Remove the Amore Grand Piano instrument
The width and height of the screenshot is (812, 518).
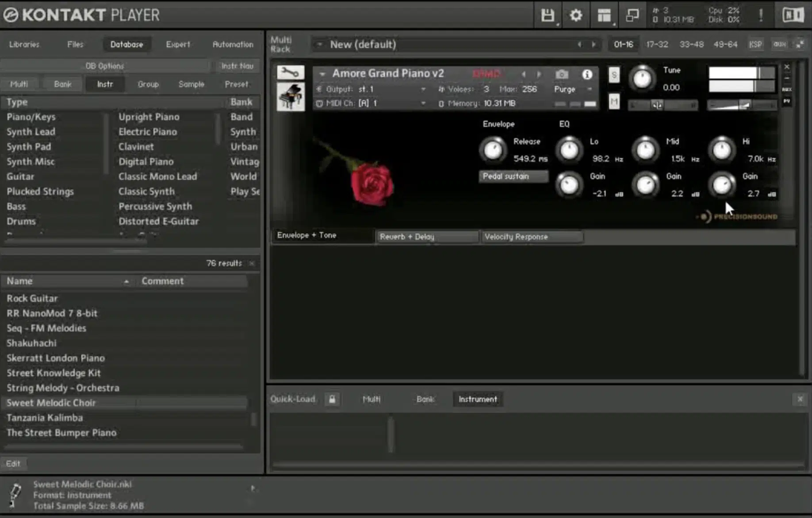tap(787, 67)
